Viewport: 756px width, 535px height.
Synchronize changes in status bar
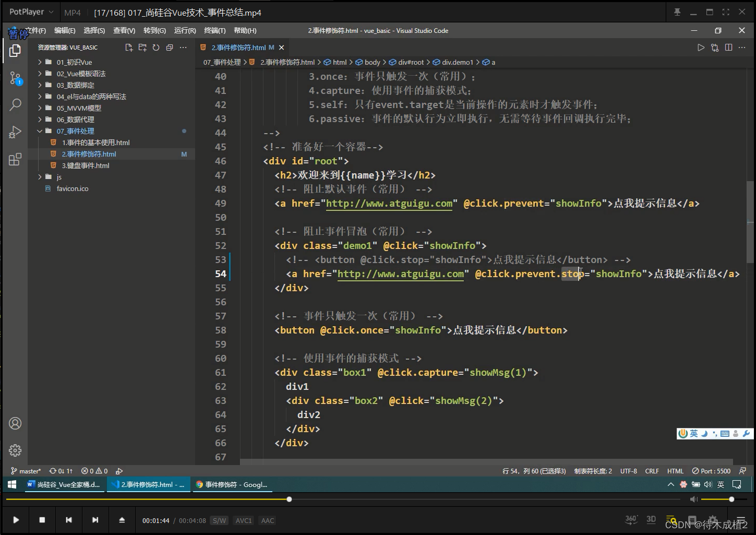tap(61, 471)
